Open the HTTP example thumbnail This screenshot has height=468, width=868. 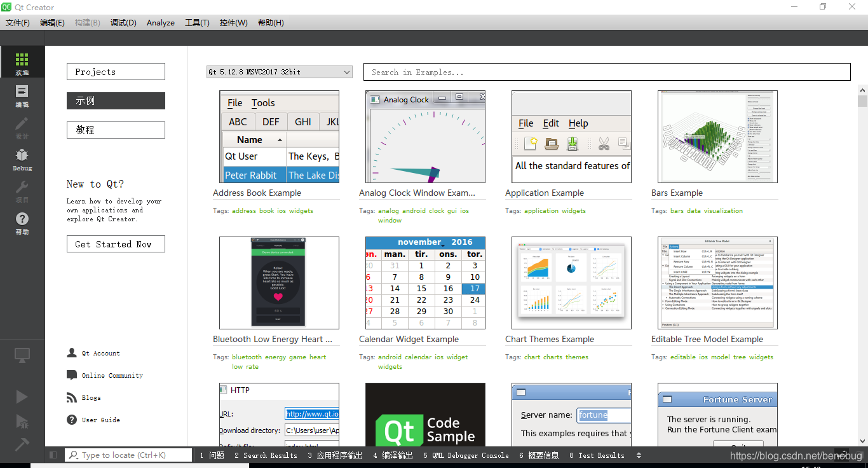(x=279, y=415)
